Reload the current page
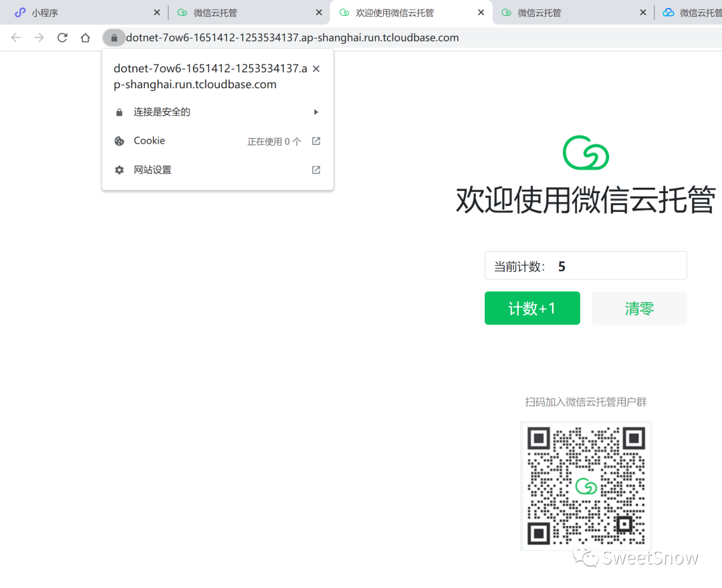The width and height of the screenshot is (722, 588). 62,37
